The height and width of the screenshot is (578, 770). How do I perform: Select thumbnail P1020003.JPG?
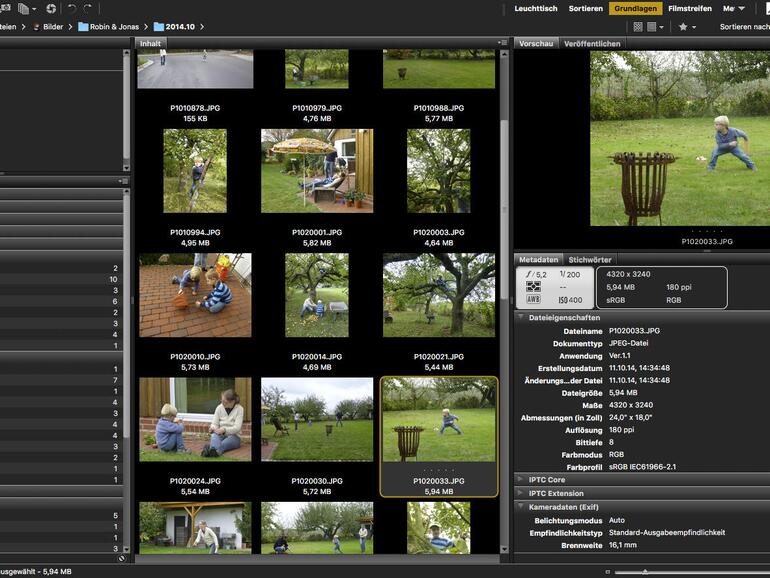coord(439,171)
